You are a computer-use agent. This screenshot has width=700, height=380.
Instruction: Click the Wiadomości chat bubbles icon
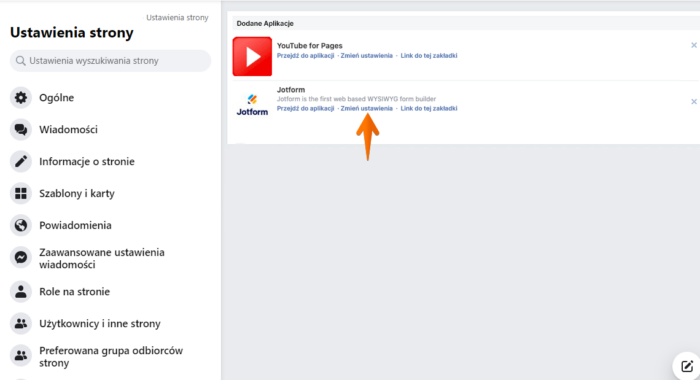[21, 129]
